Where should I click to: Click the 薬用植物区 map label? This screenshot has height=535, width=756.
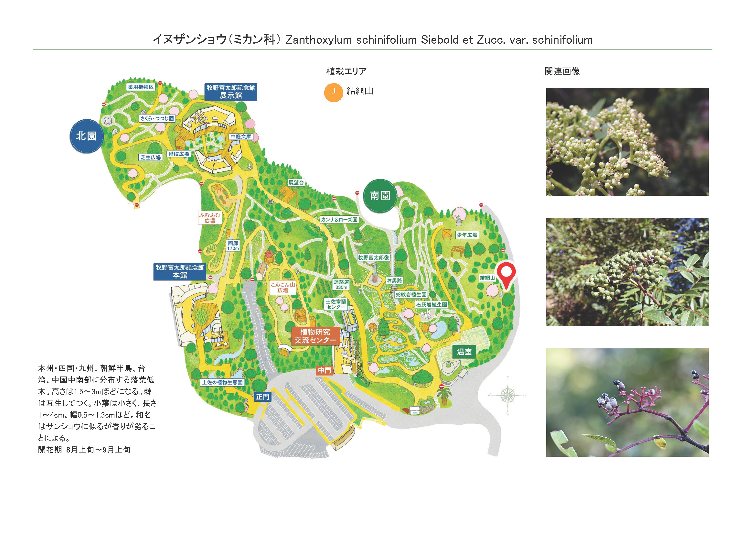(x=141, y=87)
